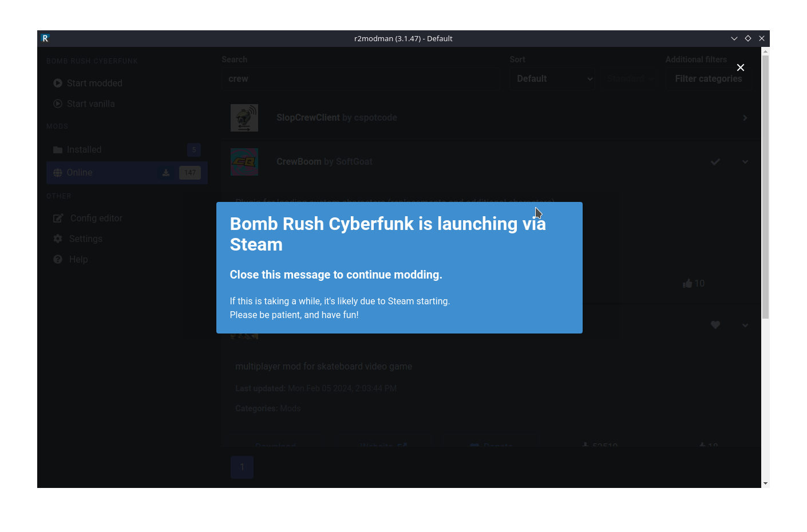This screenshot has height=532, width=807.
Task: Click the window title "r2modman (3.1.47) - Default"
Action: coord(403,38)
